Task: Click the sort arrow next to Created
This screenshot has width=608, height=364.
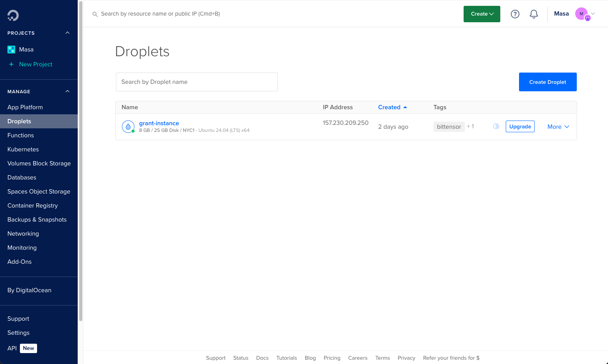Action: point(405,107)
